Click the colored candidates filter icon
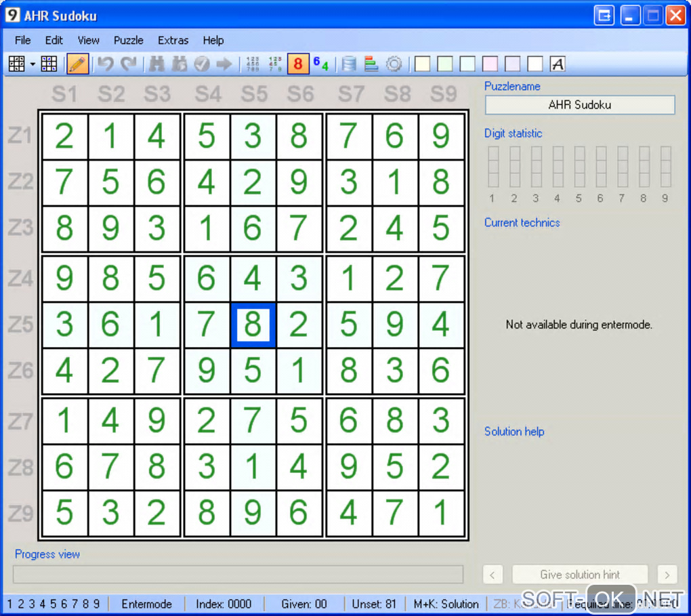This screenshot has height=616, width=691. [275, 64]
